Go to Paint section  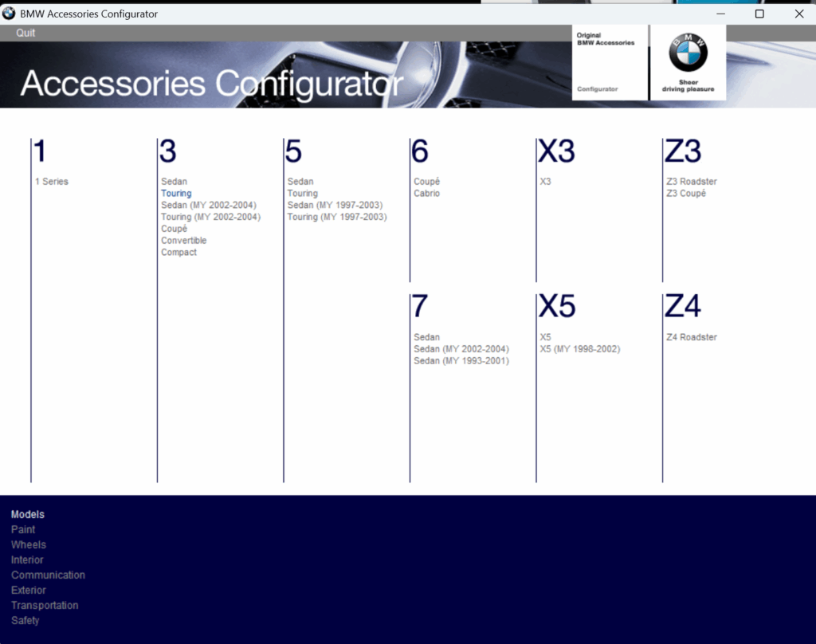[x=23, y=529]
